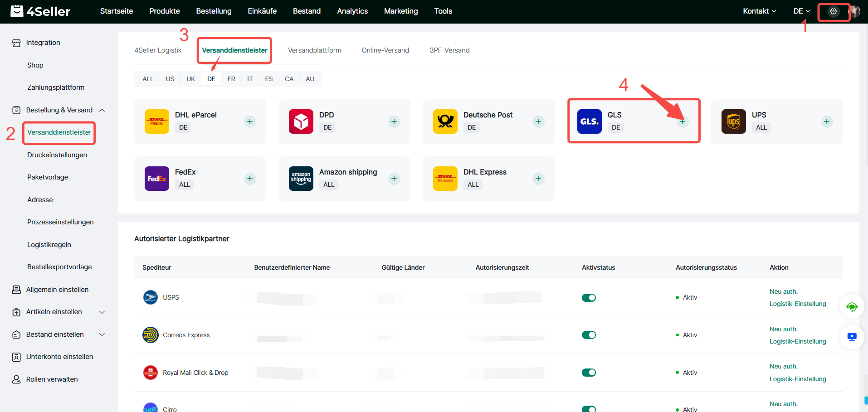Add UPS carrier using plus icon
This screenshot has height=412, width=868.
(826, 121)
